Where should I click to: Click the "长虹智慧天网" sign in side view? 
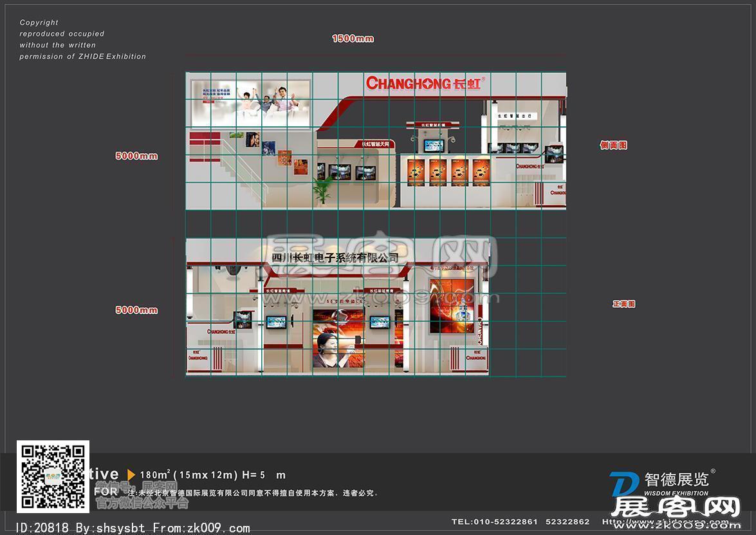[x=375, y=144]
